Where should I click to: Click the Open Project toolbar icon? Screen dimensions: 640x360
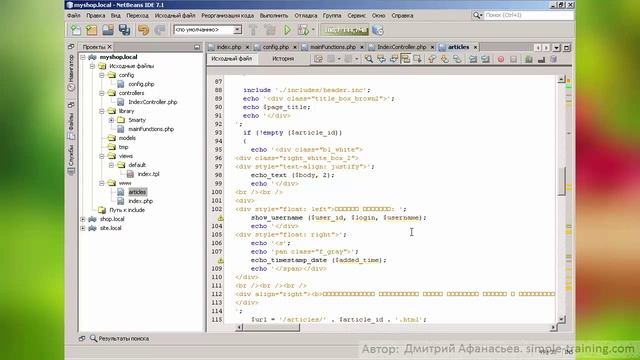pyautogui.click(x=108, y=30)
